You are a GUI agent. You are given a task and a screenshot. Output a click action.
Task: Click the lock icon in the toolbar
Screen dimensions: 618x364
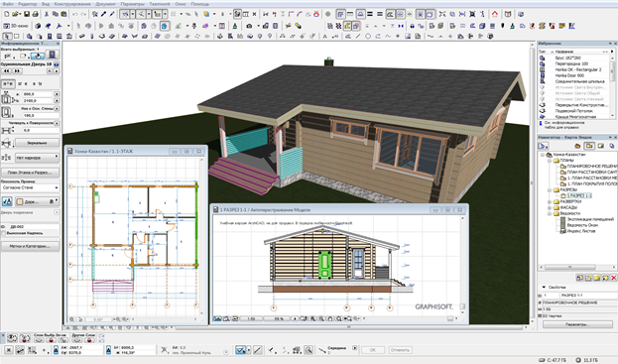pyautogui.click(x=413, y=26)
